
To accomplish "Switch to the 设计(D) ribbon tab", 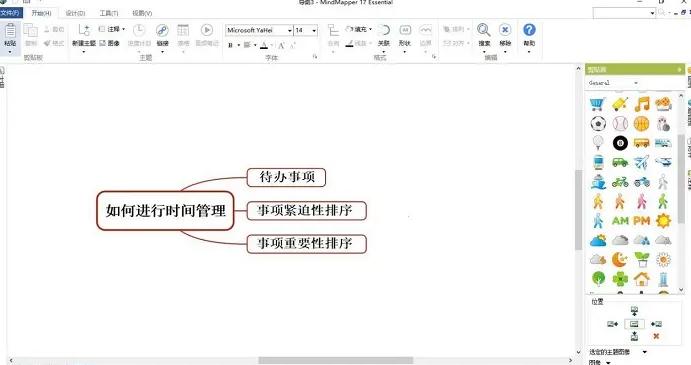I will 75,13.
